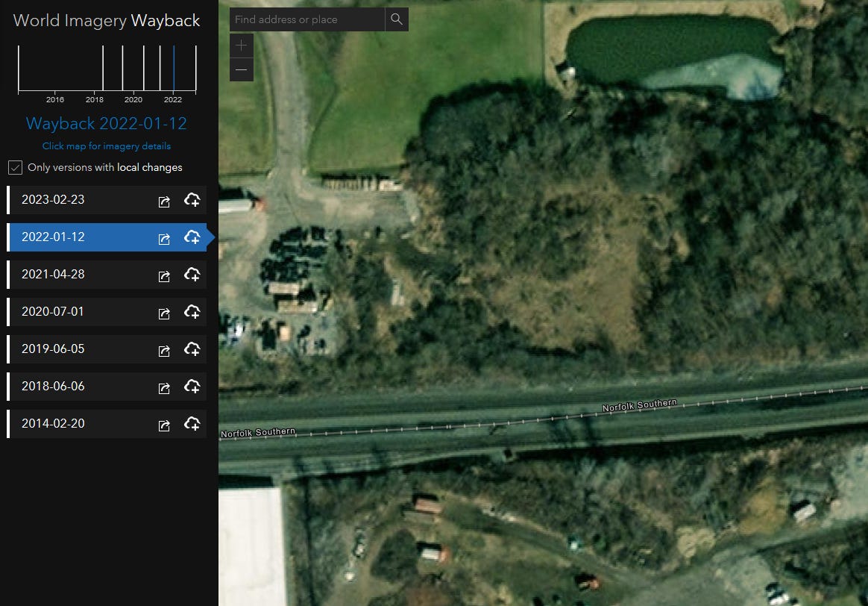868x606 pixels.
Task: Select the 2021-04-28 imagery version
Action: [x=107, y=274]
